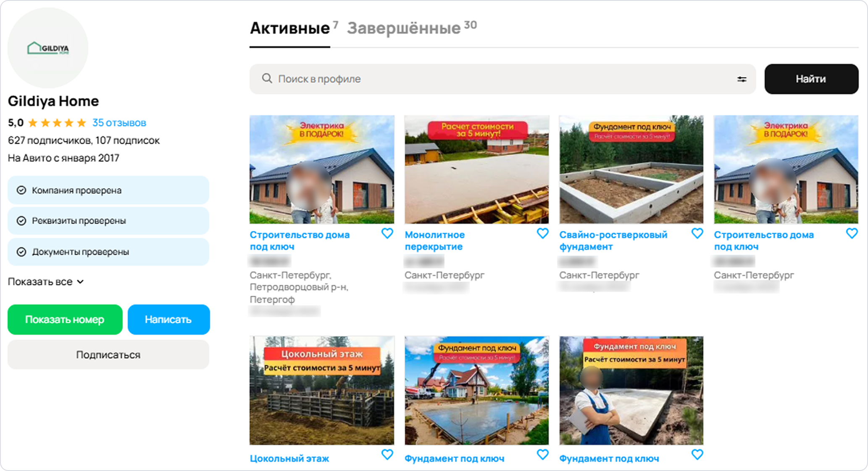This screenshot has height=471, width=868.
Task: Favorite the Монолитное перекрытие listing
Action: [x=542, y=233]
